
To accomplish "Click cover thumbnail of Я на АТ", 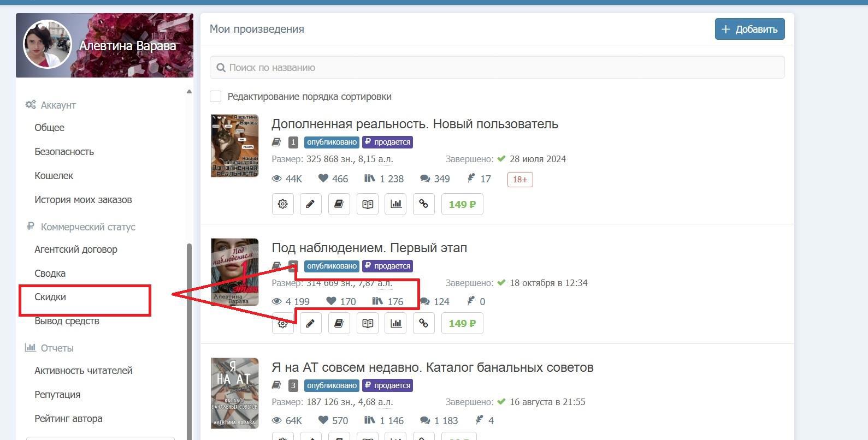I will click(235, 393).
